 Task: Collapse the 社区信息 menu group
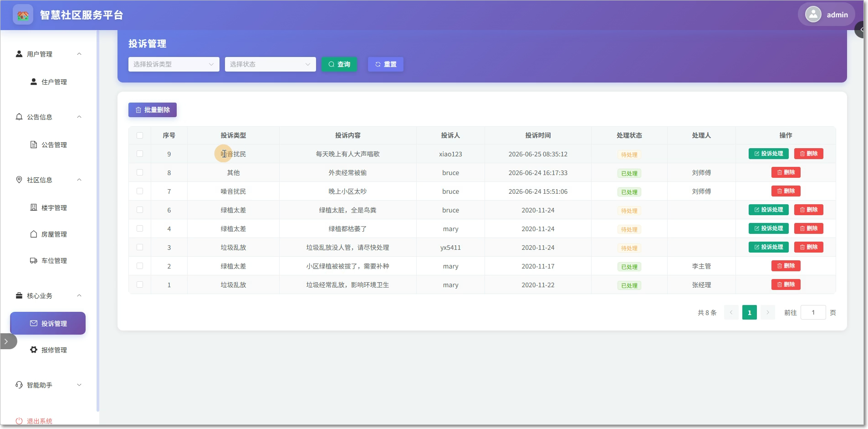(79, 180)
